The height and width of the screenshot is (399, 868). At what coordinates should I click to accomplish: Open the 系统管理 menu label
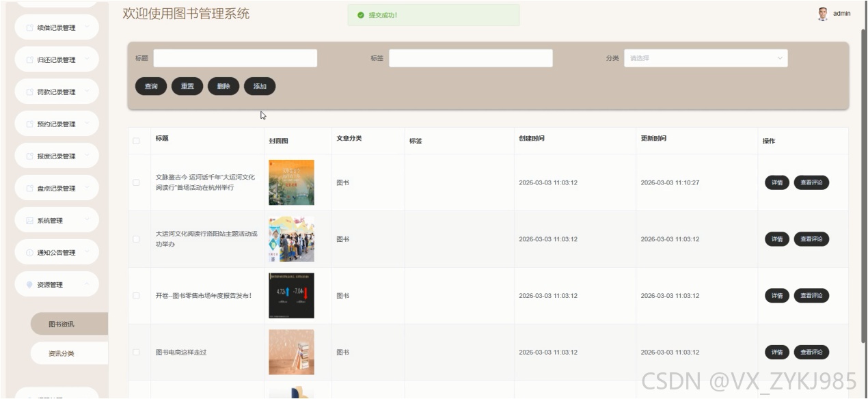coord(50,221)
